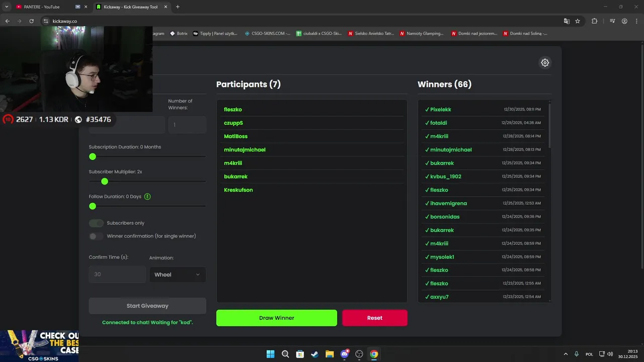The width and height of the screenshot is (644, 362).
Task: Open File Explorer from taskbar
Action: (330, 354)
